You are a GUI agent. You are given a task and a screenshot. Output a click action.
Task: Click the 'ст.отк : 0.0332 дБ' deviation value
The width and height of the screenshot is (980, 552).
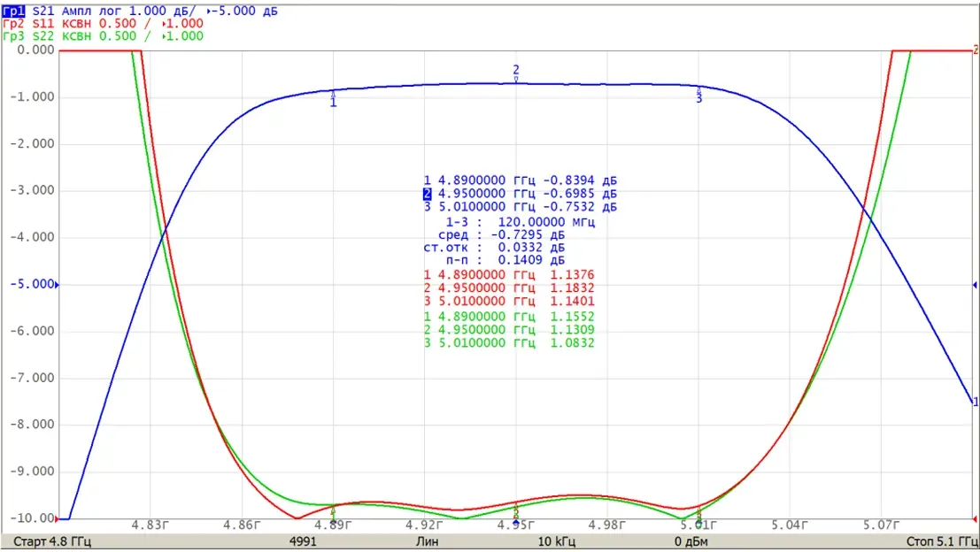(494, 248)
